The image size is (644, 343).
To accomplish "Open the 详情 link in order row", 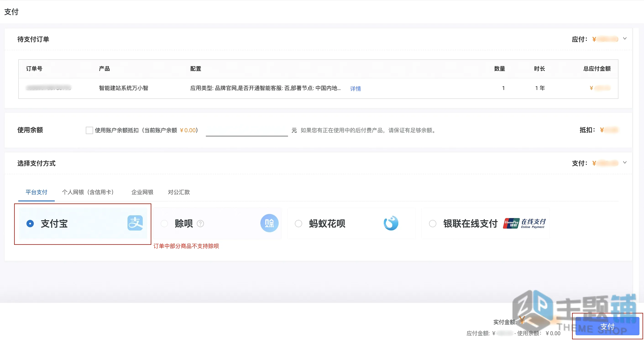I will pyautogui.click(x=355, y=89).
